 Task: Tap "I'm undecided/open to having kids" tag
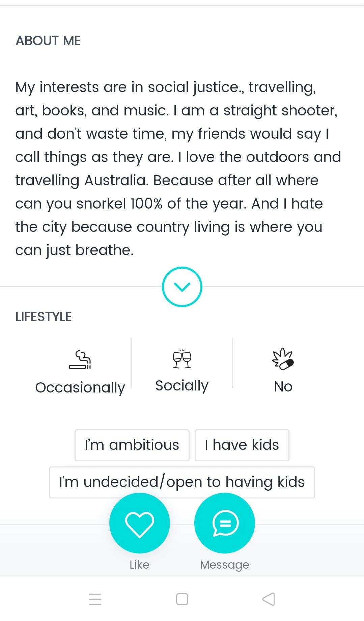point(182,482)
